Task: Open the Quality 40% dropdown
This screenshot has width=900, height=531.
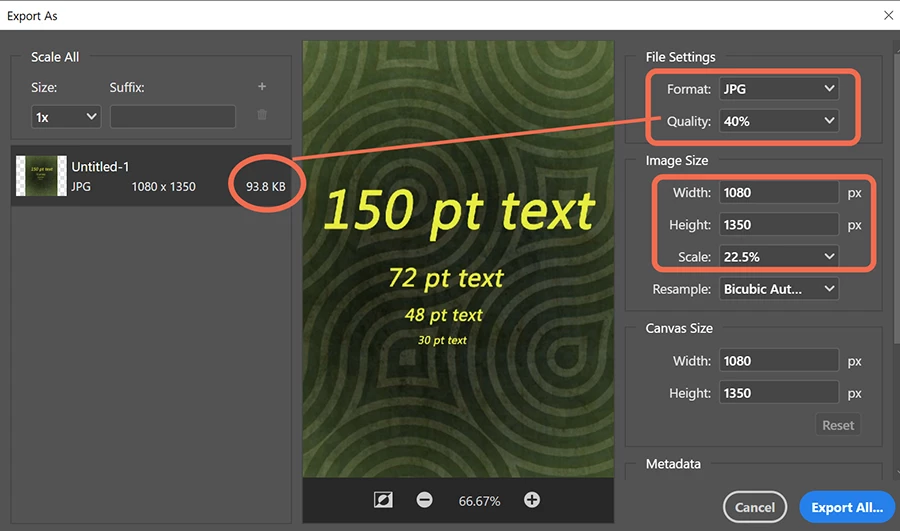Action: 779,121
